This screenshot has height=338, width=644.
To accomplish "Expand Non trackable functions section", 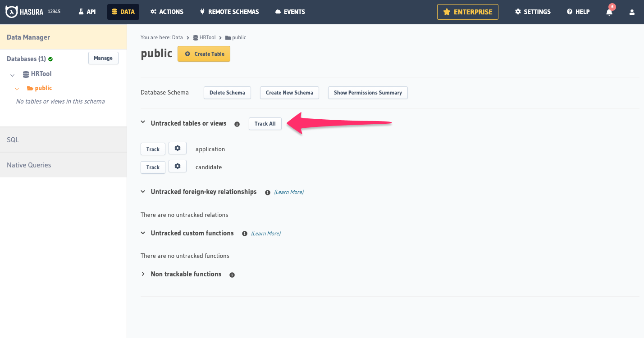I will pos(143,274).
